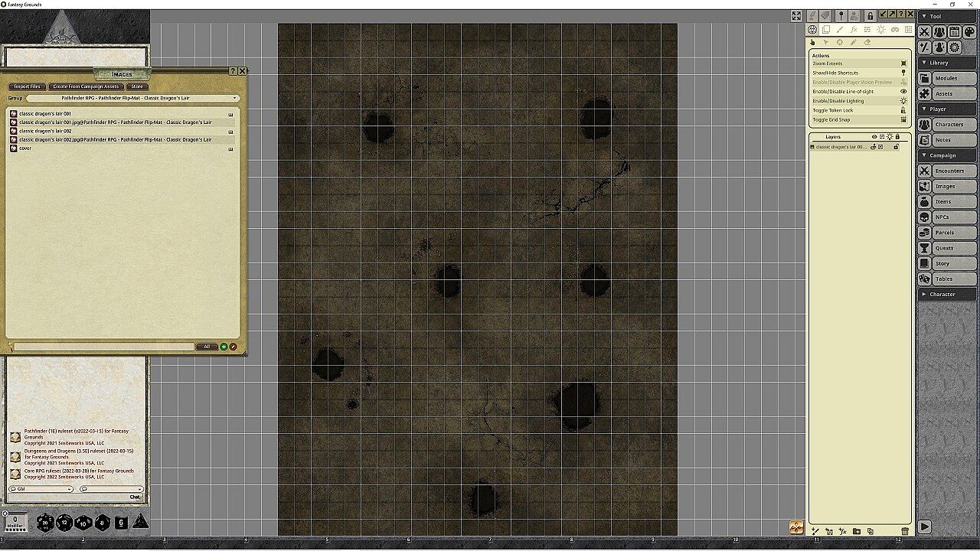
Task: Open the Modifiers plus-minus tool icon
Action: point(924,47)
